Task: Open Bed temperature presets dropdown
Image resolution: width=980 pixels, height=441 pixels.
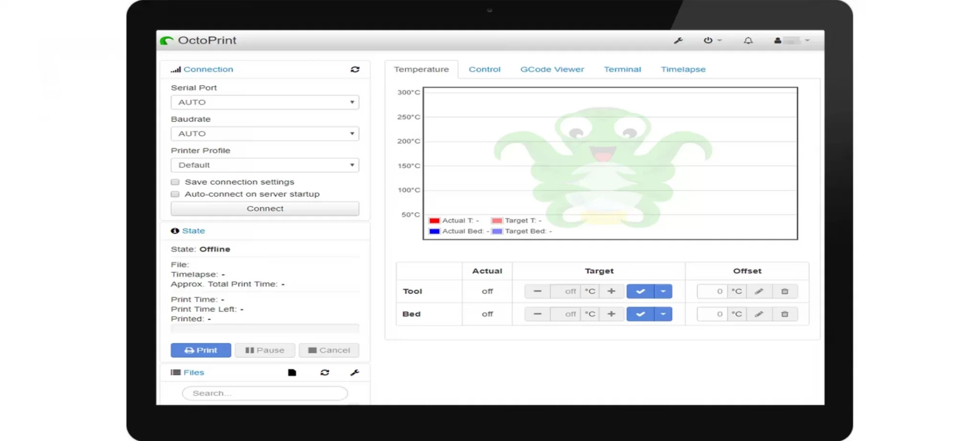Action: pos(663,314)
